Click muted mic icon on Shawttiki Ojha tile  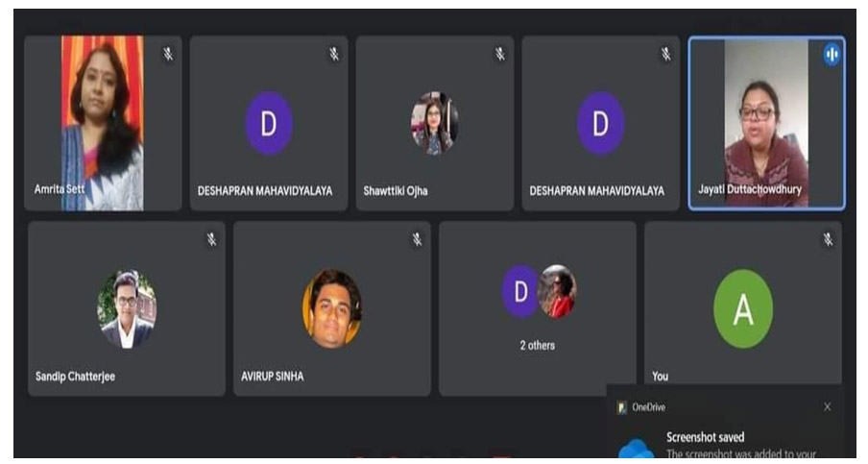pos(500,54)
